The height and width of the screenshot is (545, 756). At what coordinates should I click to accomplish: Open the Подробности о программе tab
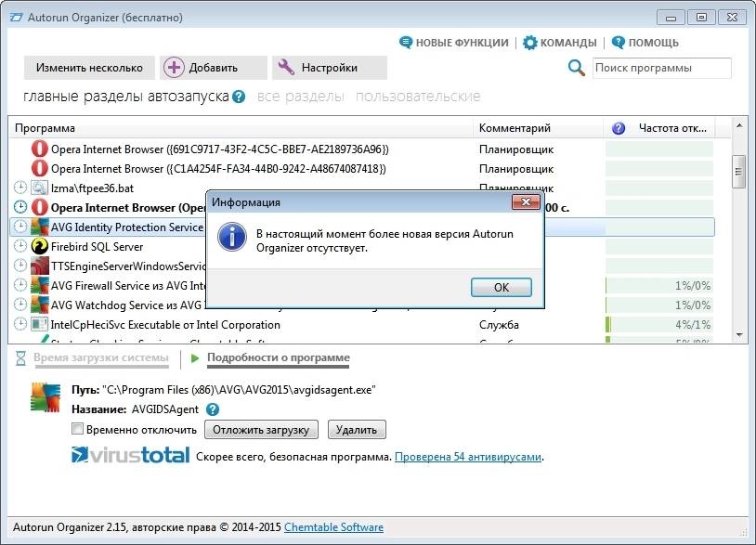(279, 358)
